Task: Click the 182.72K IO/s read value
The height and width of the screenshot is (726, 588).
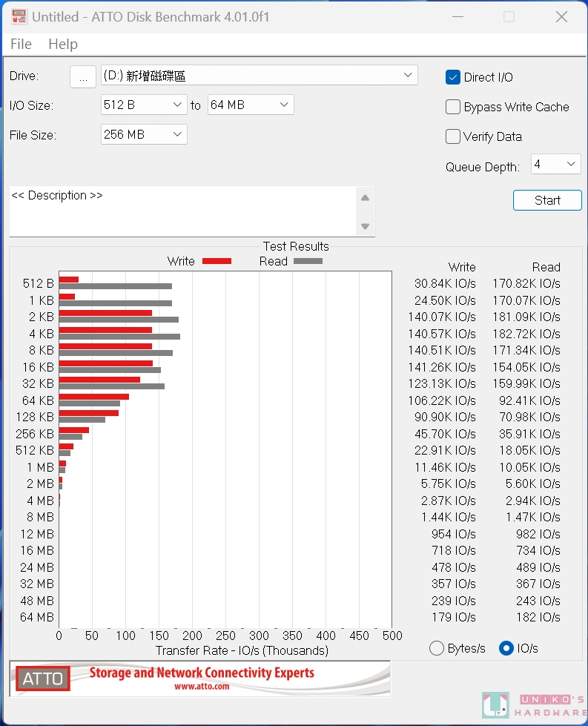Action: pyautogui.click(x=526, y=334)
